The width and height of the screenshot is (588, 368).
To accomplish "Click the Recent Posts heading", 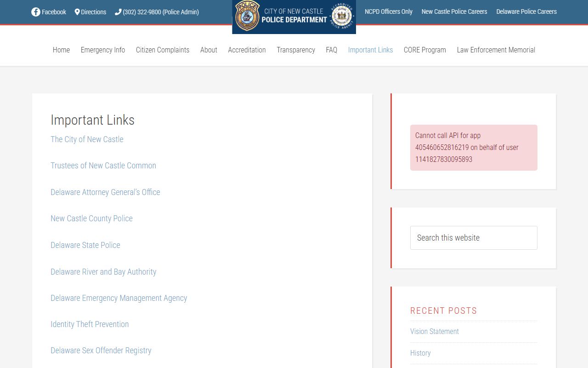I will click(444, 310).
